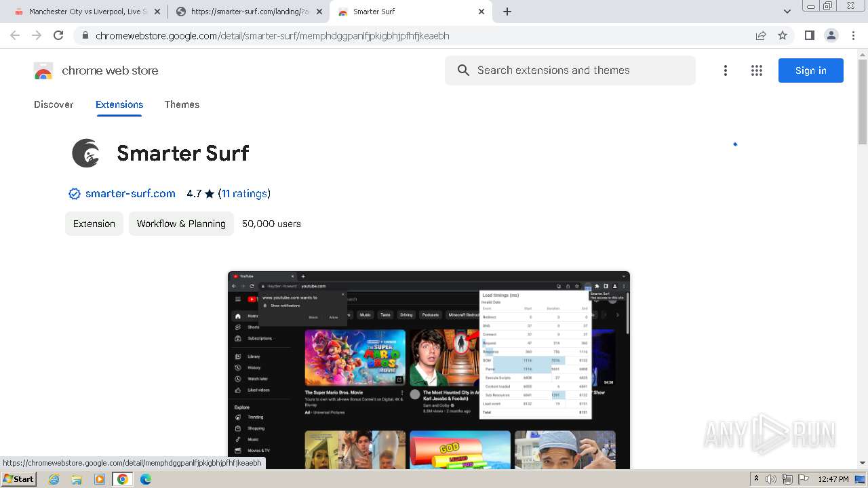The width and height of the screenshot is (868, 488).
Task: Bookmark this page with the star icon
Action: point(783,35)
